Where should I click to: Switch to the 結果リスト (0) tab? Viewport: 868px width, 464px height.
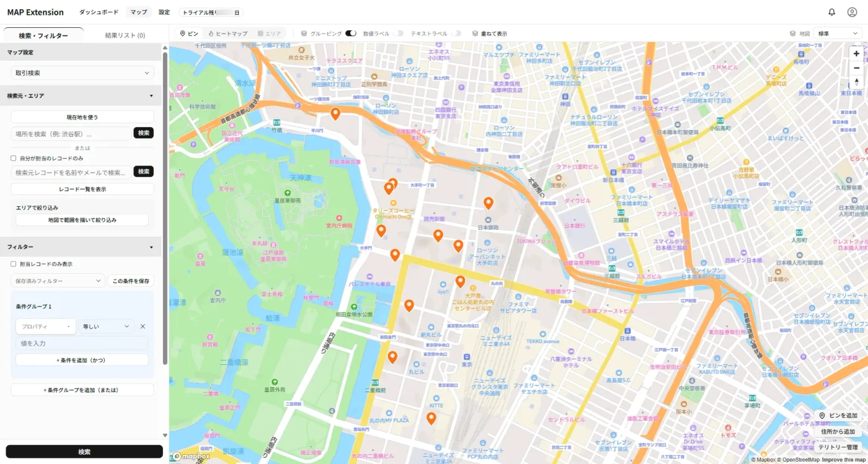(x=125, y=35)
